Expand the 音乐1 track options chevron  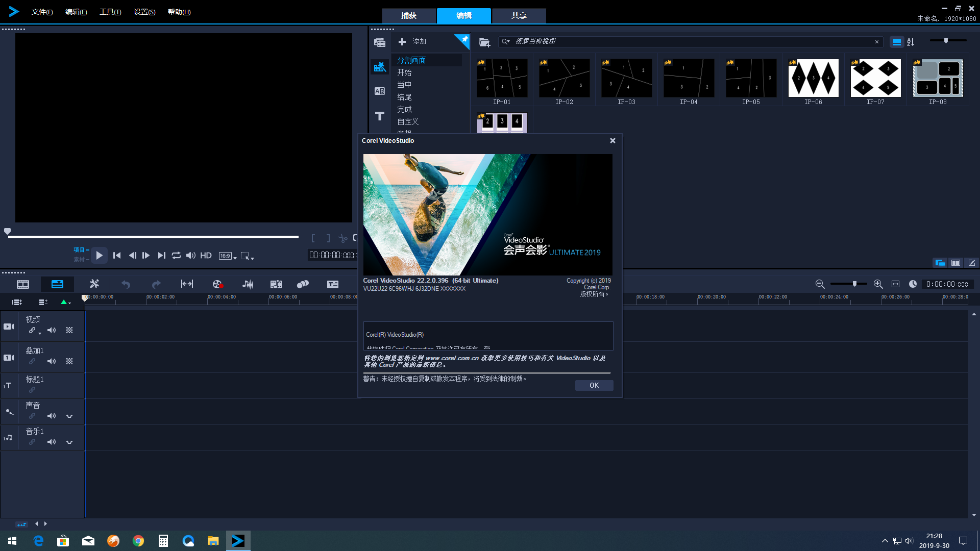pyautogui.click(x=69, y=442)
